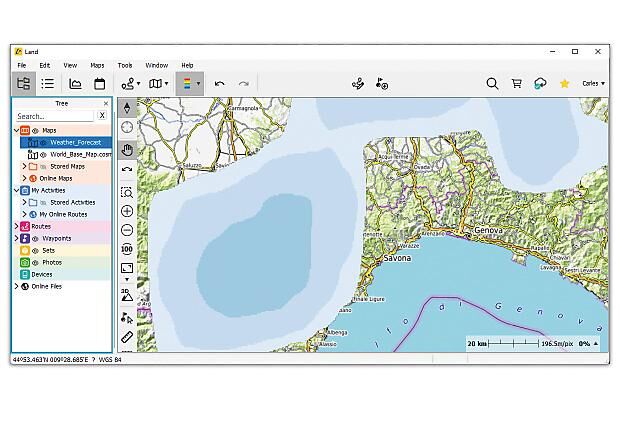Click the center target crosshair tool
Image resolution: width=620 pixels, height=425 pixels.
pyautogui.click(x=127, y=128)
